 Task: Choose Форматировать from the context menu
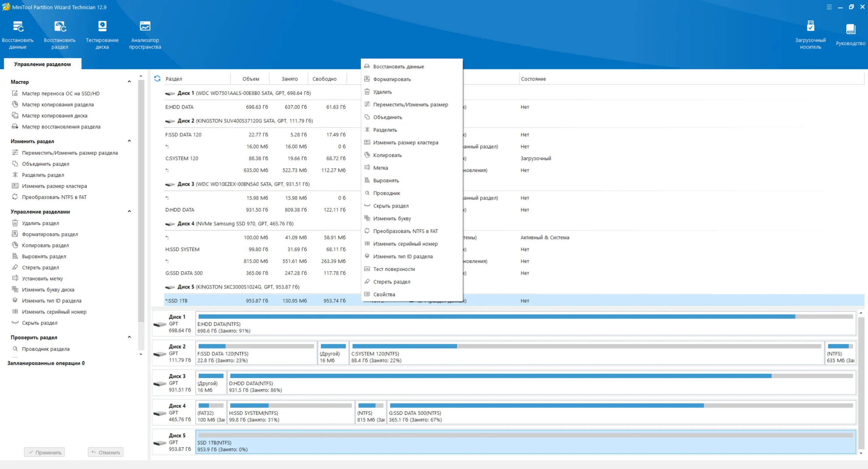coord(392,79)
